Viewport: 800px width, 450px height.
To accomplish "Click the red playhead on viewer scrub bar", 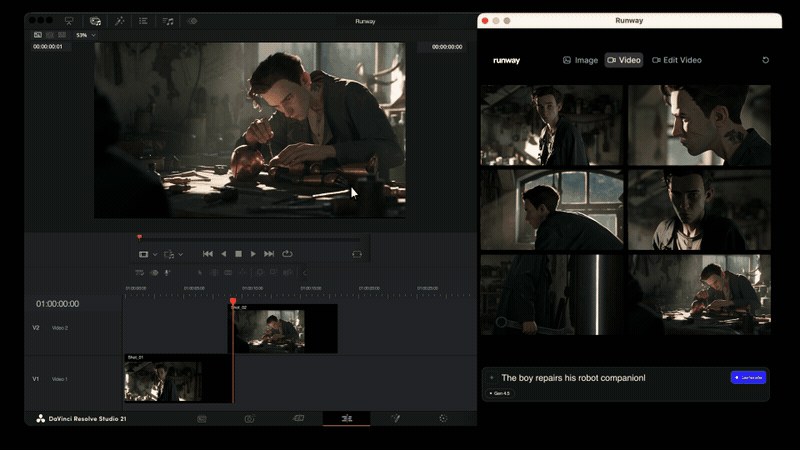I will click(139, 237).
